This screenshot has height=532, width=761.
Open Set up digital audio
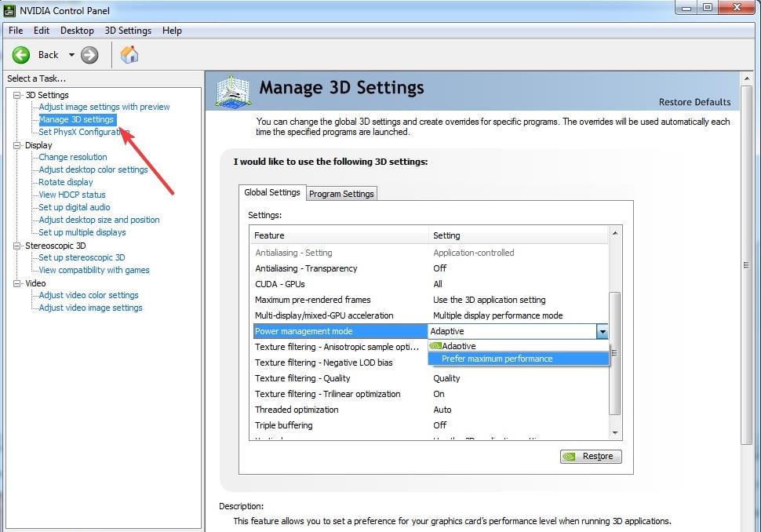tap(75, 207)
